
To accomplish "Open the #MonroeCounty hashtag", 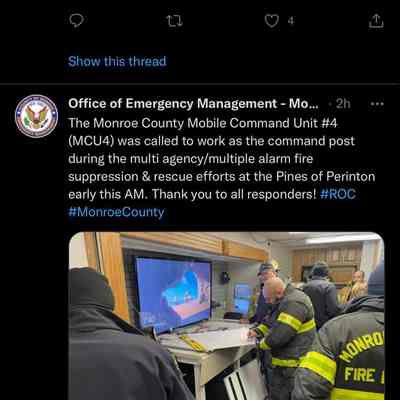I will (116, 212).
